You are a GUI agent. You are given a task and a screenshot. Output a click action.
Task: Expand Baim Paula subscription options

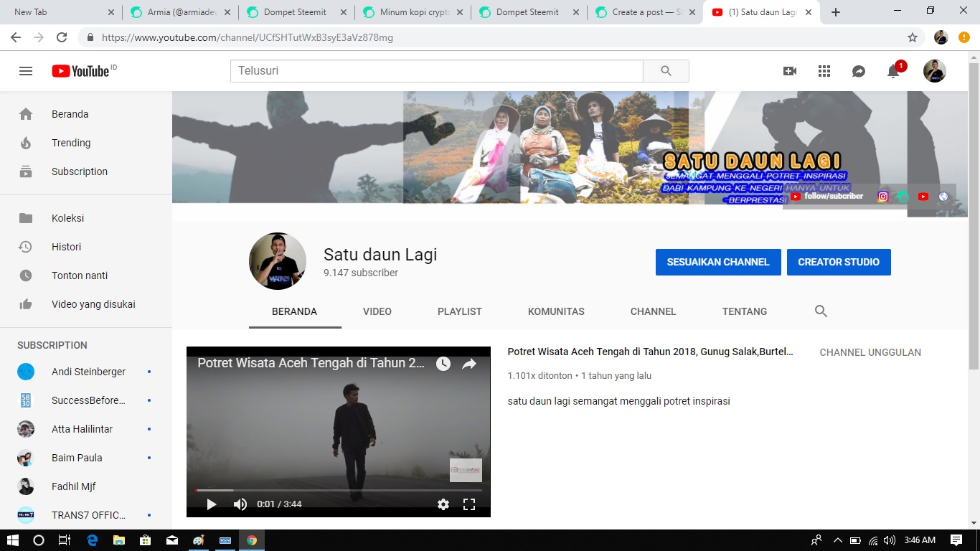(149, 458)
